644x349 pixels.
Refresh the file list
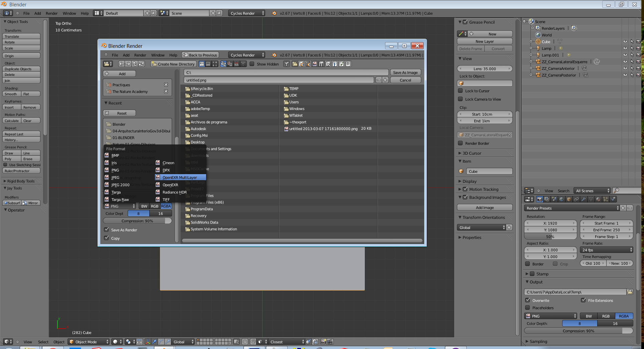click(x=141, y=64)
